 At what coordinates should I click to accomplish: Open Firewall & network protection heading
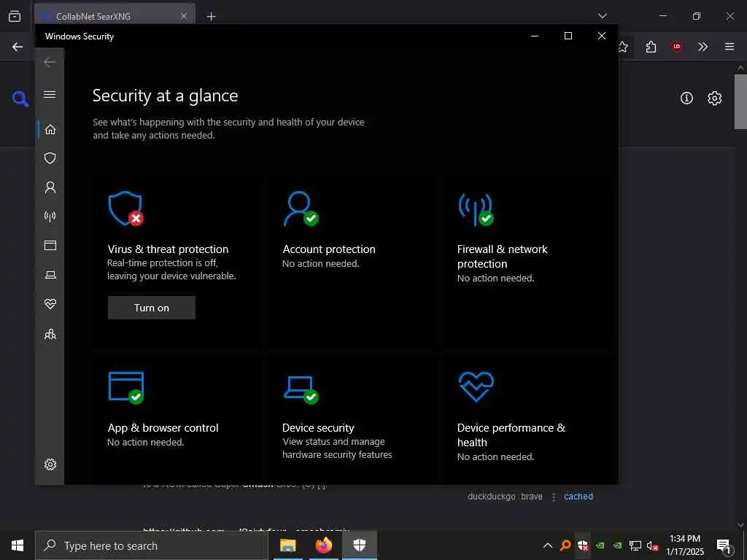coord(502,256)
